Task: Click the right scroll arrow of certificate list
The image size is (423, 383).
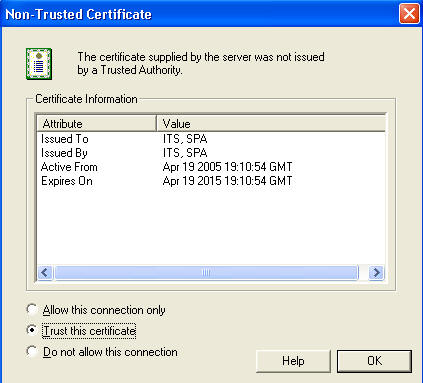Action: pos(376,273)
